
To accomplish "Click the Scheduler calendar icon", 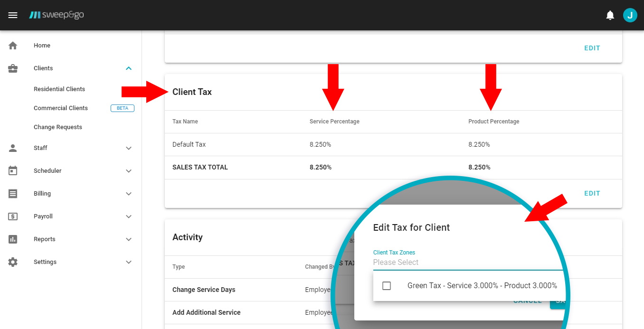I will tap(13, 171).
